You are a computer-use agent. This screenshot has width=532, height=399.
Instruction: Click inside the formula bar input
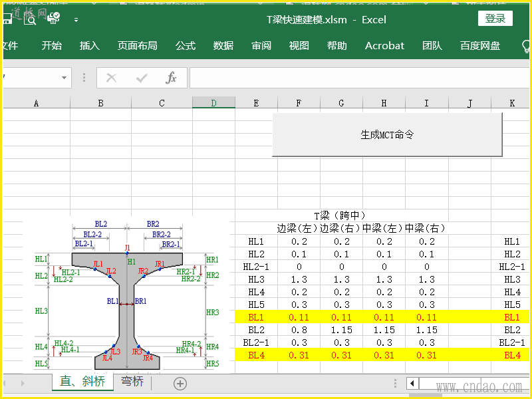click(x=360, y=78)
